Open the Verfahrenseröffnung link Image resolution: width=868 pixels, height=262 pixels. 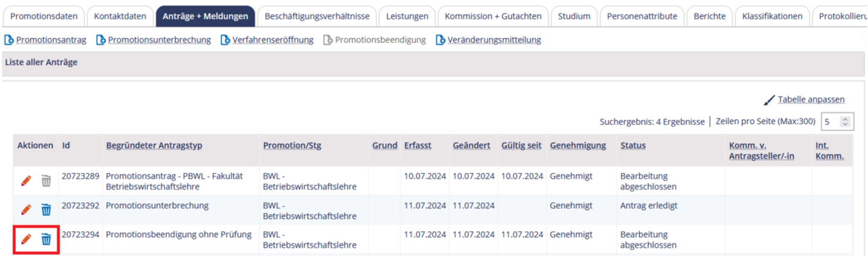(x=272, y=40)
